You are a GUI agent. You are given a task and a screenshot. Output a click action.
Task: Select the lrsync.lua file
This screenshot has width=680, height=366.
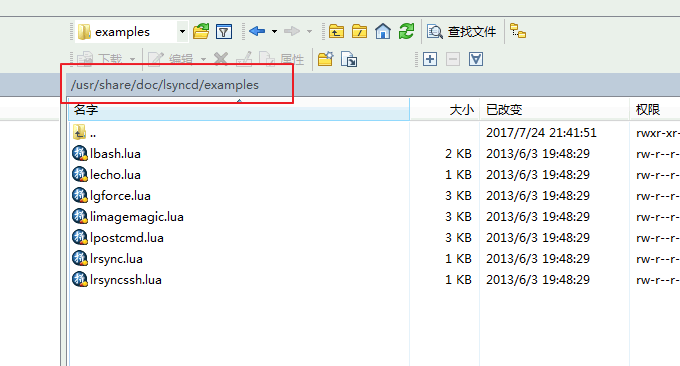tap(116, 258)
